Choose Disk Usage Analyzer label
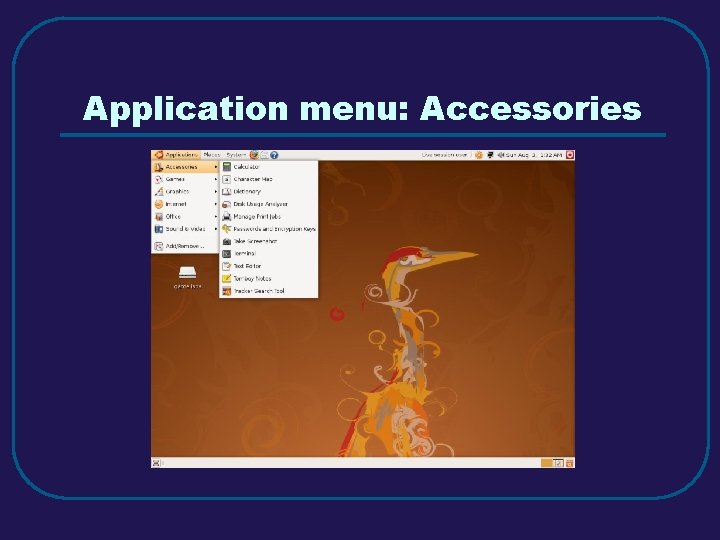 [261, 204]
